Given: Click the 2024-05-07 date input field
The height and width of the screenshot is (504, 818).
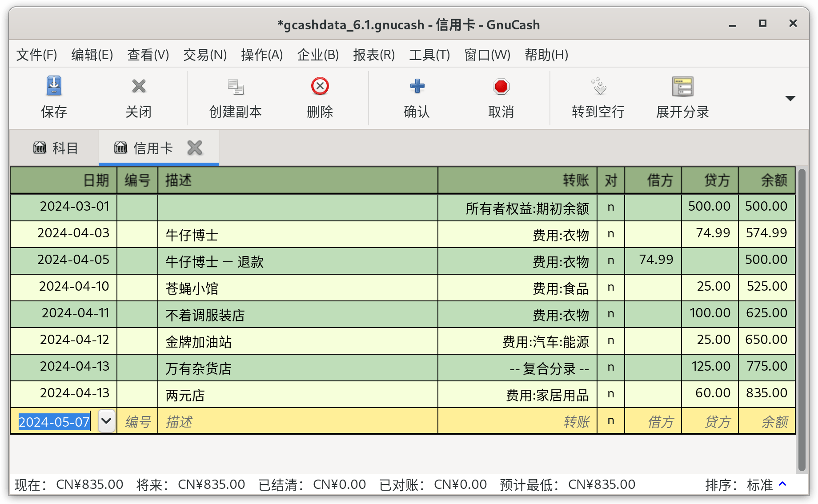Looking at the screenshot, I should click(54, 421).
